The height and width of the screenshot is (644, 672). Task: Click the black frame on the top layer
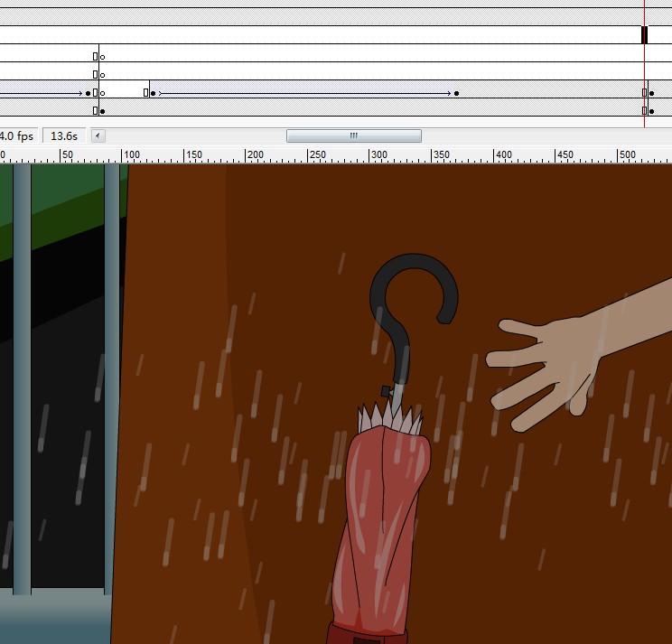tap(644, 34)
